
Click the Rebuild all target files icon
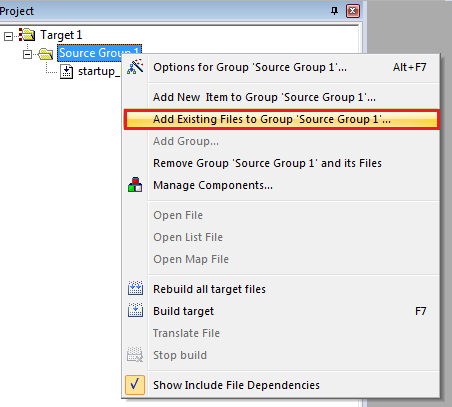click(x=135, y=288)
